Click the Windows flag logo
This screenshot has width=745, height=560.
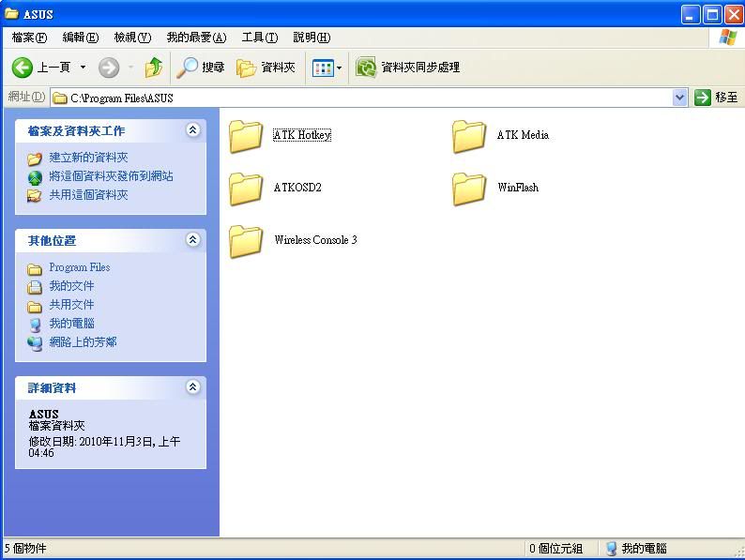(727, 37)
